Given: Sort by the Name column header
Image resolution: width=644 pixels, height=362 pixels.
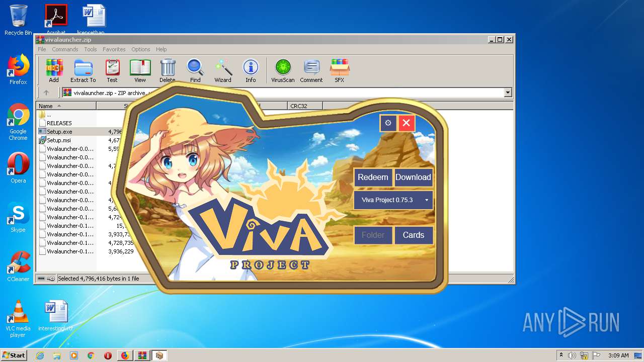Looking at the screenshot, I should (66, 106).
